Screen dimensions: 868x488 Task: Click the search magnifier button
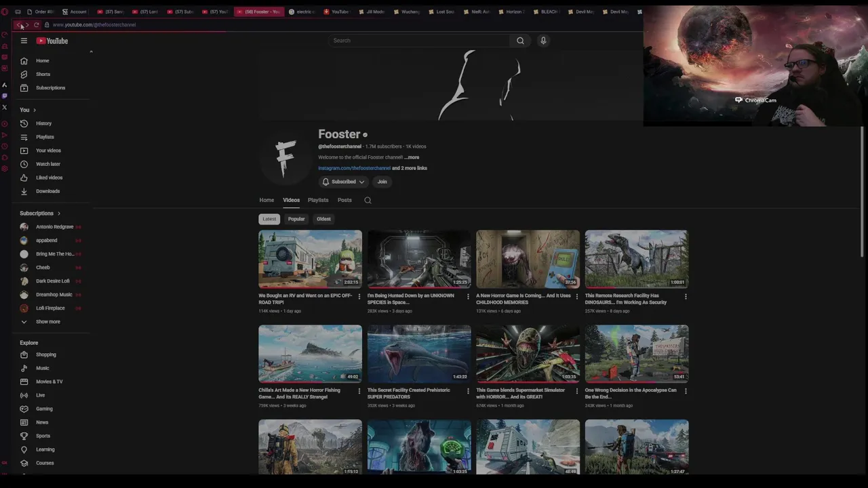pos(520,41)
